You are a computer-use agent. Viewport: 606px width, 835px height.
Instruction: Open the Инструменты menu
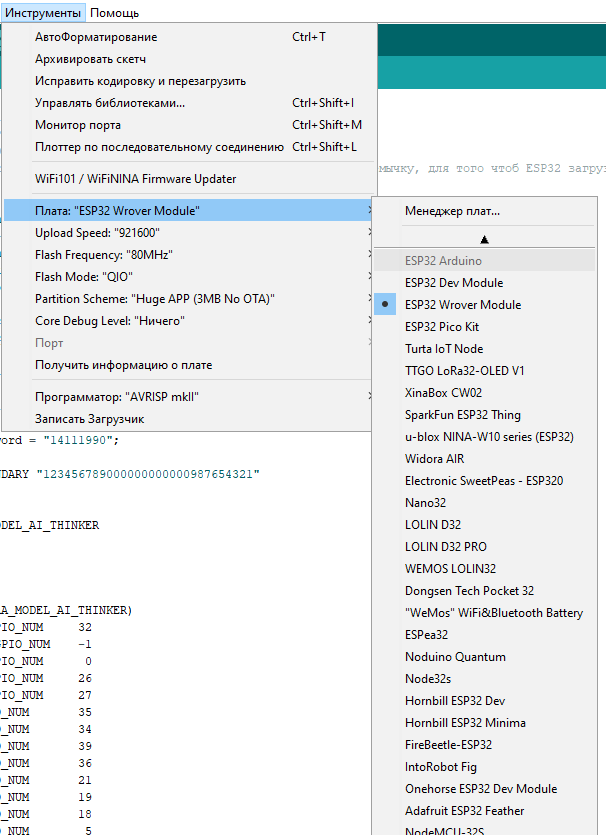43,13
